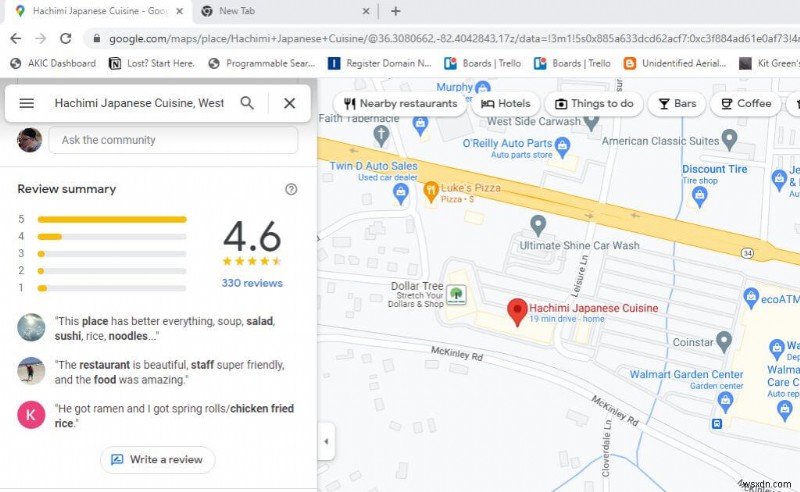The width and height of the screenshot is (800, 492).
Task: Filter map by Hotels chip
Action: tap(505, 104)
